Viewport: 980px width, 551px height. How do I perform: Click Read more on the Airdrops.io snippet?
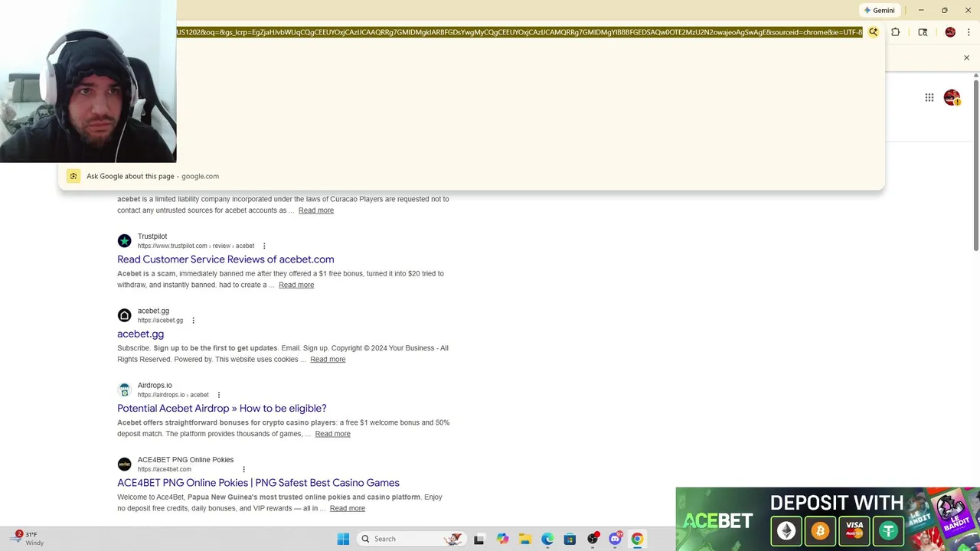tap(332, 434)
